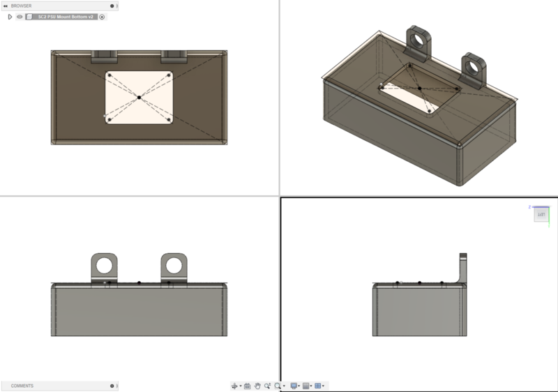This screenshot has width=558, height=392.
Task: Open the Orbit type dropdown arrow
Action: coord(241,386)
